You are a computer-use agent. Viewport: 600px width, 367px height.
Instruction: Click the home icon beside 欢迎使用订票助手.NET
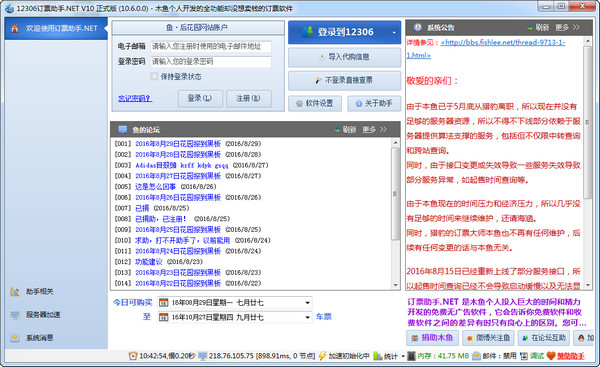point(15,28)
